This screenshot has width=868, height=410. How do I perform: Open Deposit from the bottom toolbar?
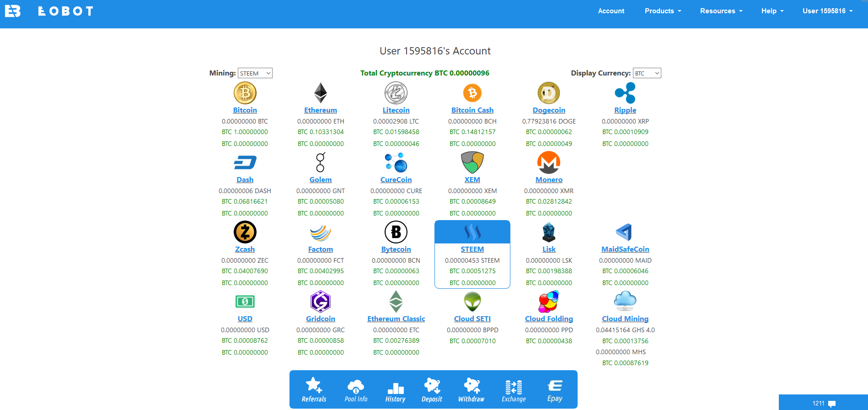point(432,390)
